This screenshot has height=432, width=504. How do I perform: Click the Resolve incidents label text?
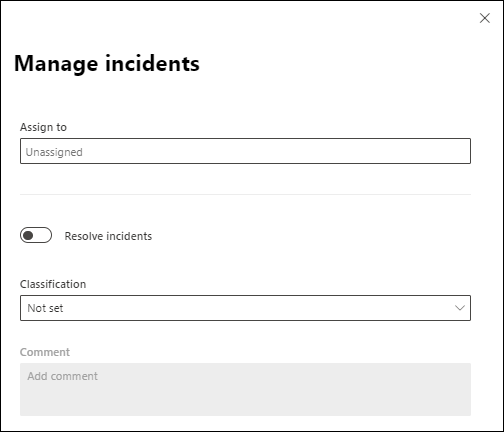pos(108,236)
